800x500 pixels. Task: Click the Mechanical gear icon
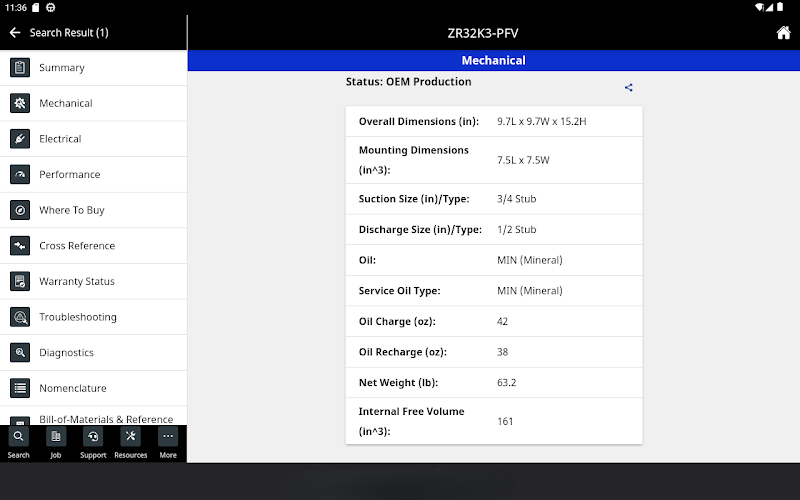coord(20,103)
